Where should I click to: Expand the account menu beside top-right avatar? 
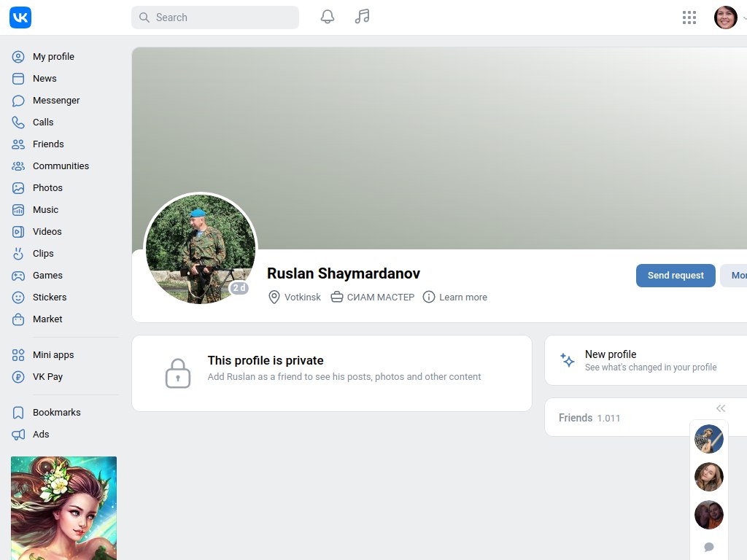pyautogui.click(x=743, y=17)
